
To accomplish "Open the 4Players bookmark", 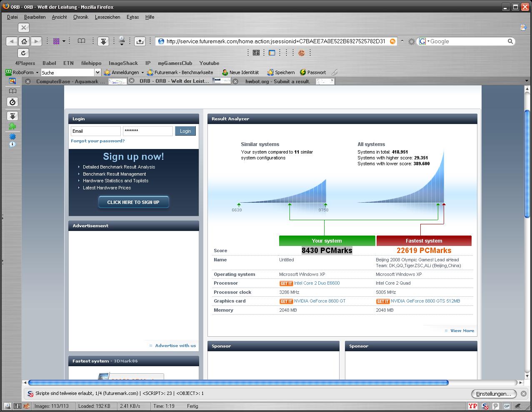I will [25, 63].
